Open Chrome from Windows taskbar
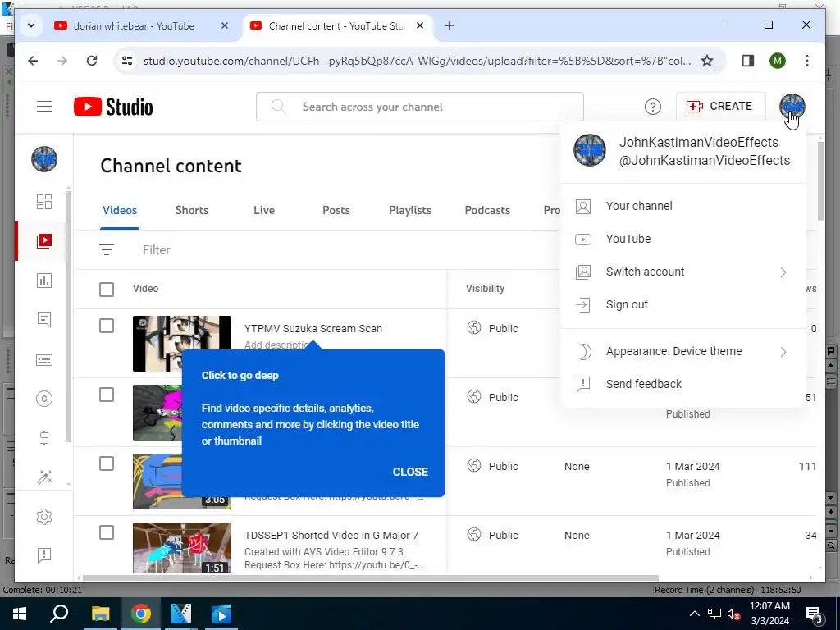Viewport: 840px width, 630px height. point(140,614)
